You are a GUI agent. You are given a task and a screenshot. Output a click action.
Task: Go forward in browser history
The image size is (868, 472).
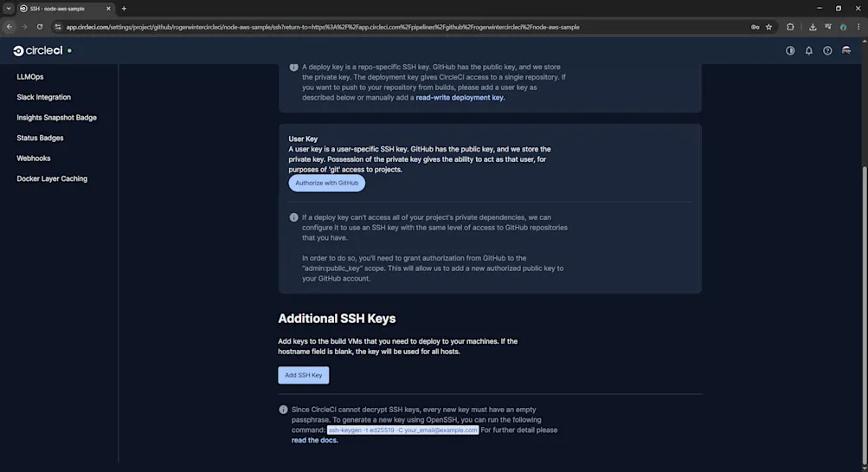[24, 27]
